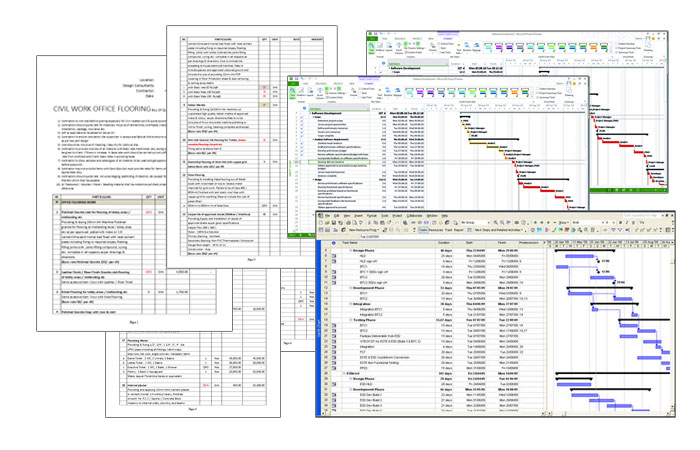Collapse Software Development summary task in the middle window
This screenshot has width=700, height=450.
coord(310,113)
